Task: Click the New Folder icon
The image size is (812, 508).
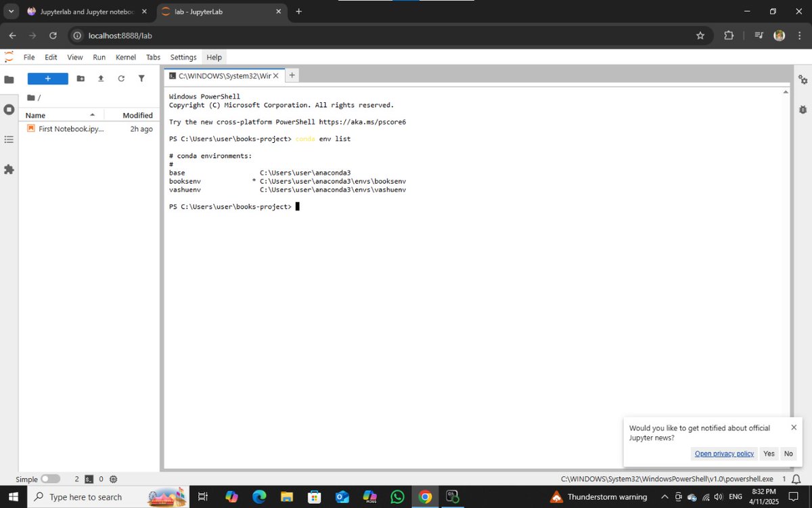Action: [81, 79]
